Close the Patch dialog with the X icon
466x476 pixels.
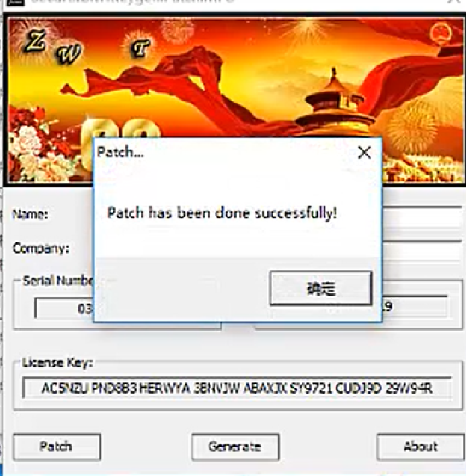pos(364,153)
